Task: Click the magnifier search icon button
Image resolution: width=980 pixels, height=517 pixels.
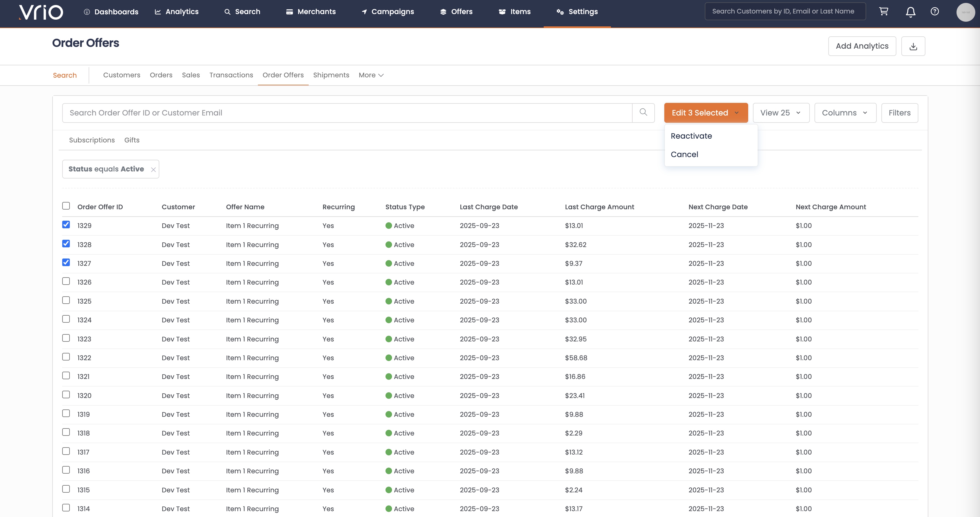Action: tap(643, 113)
